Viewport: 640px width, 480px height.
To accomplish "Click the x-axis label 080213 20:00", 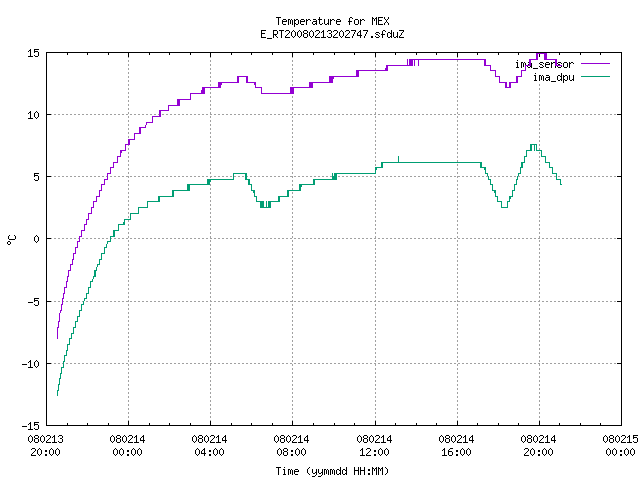I will coord(45,446).
